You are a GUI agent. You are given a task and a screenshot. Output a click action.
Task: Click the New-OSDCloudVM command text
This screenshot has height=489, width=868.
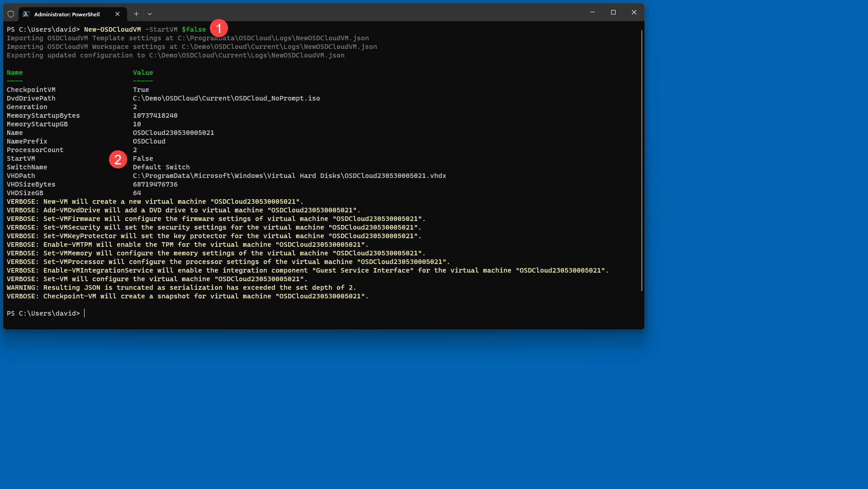[112, 29]
